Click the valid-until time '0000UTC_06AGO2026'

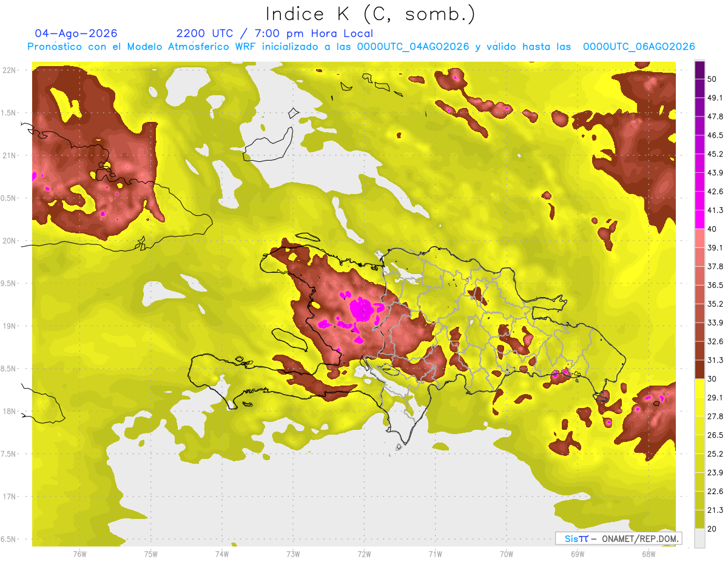639,47
